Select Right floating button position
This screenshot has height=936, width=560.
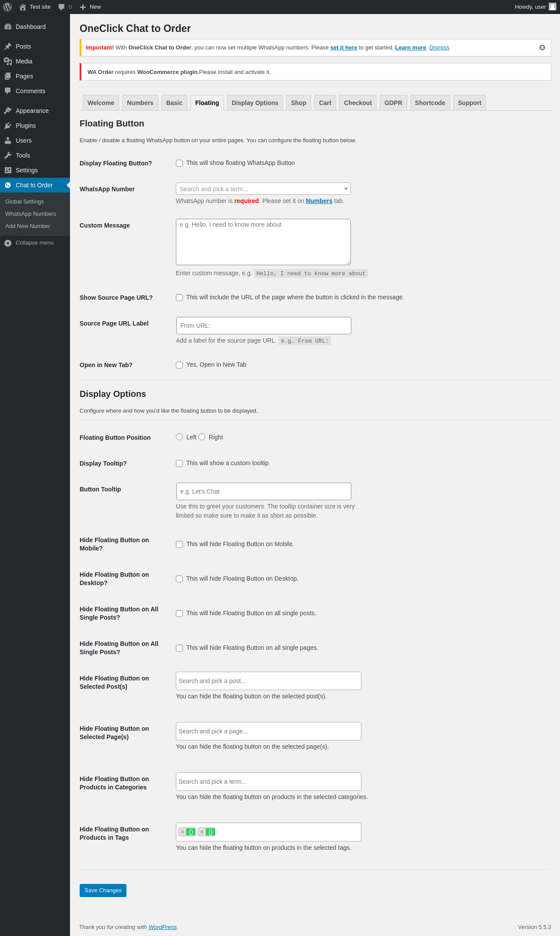pos(202,437)
